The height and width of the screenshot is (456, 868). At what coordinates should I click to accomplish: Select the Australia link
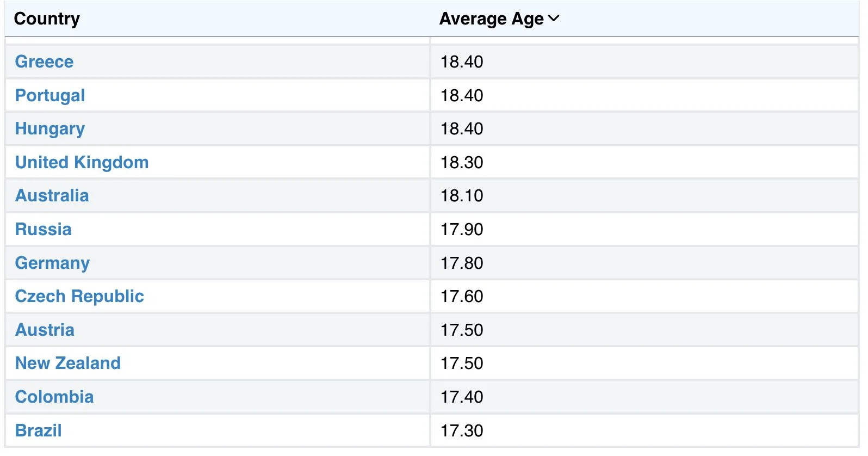(52, 196)
